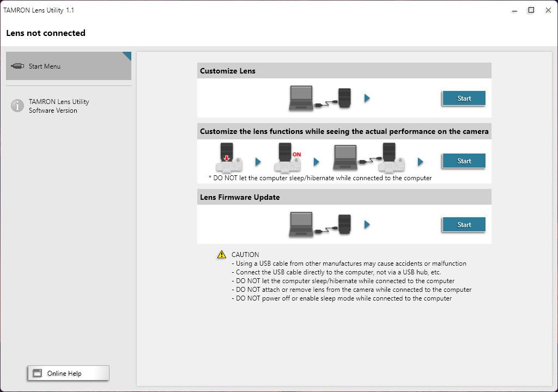
Task: Click the sleep/hibernate warning note under camera steps
Action: (320, 178)
